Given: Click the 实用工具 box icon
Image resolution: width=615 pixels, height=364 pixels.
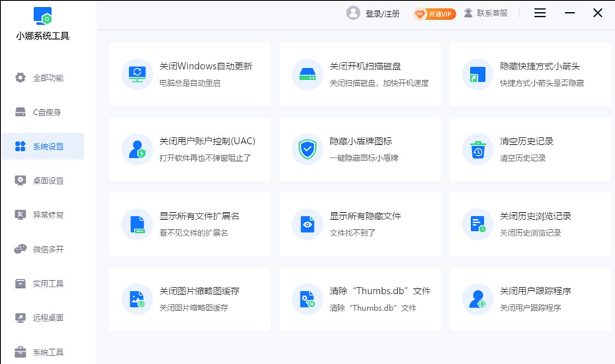Looking at the screenshot, I should coord(21,283).
